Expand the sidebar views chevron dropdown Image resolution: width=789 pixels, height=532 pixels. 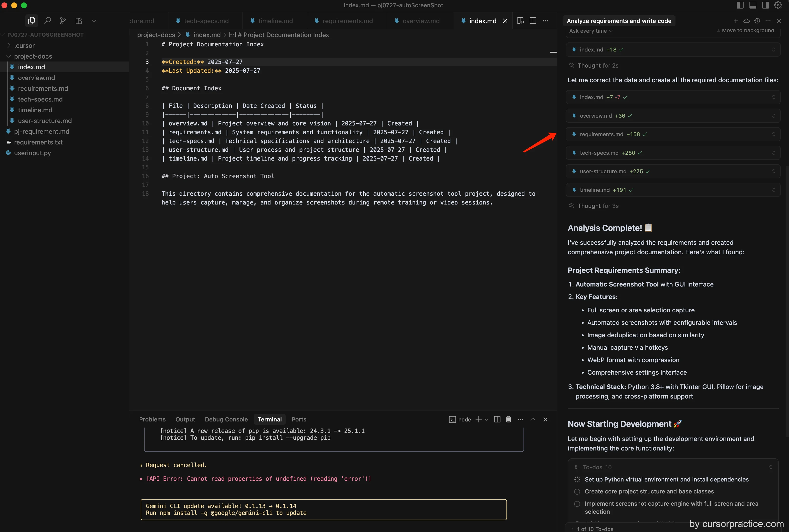coord(94,21)
